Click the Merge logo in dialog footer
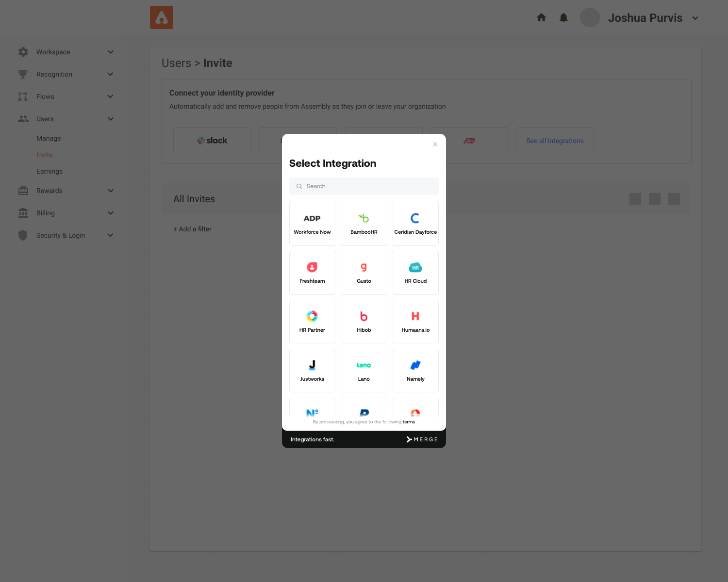The width and height of the screenshot is (728, 582). tap(422, 439)
